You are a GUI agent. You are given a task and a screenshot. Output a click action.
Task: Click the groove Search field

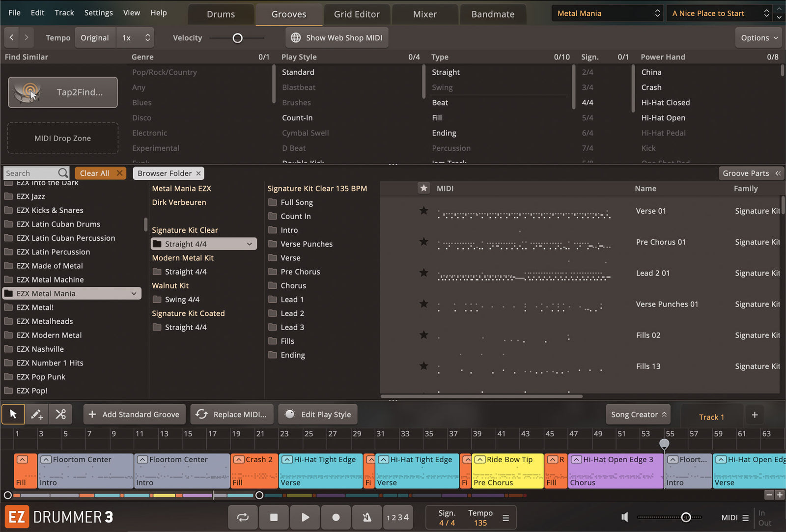point(30,173)
